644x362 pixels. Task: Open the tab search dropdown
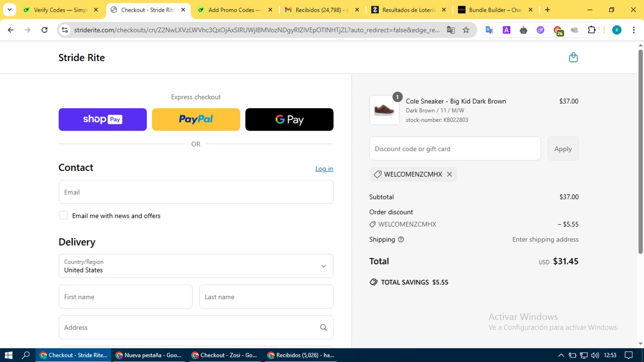pyautogui.click(x=9, y=9)
